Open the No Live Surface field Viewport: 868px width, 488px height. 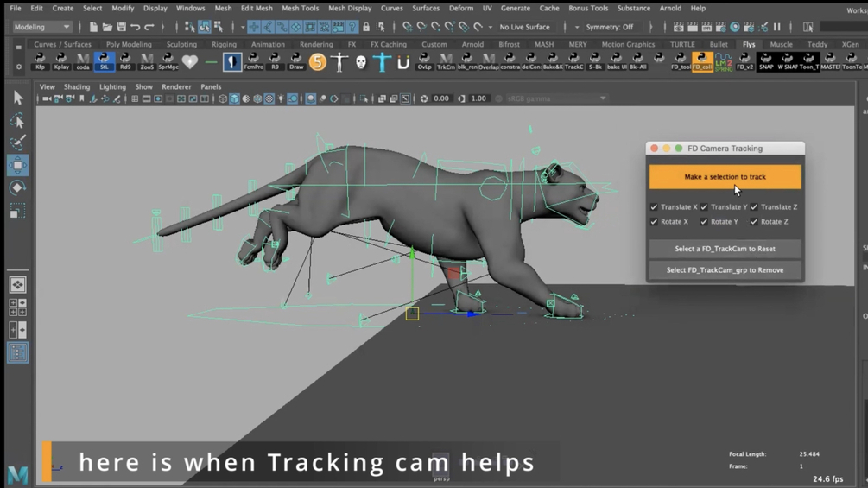[x=525, y=27]
